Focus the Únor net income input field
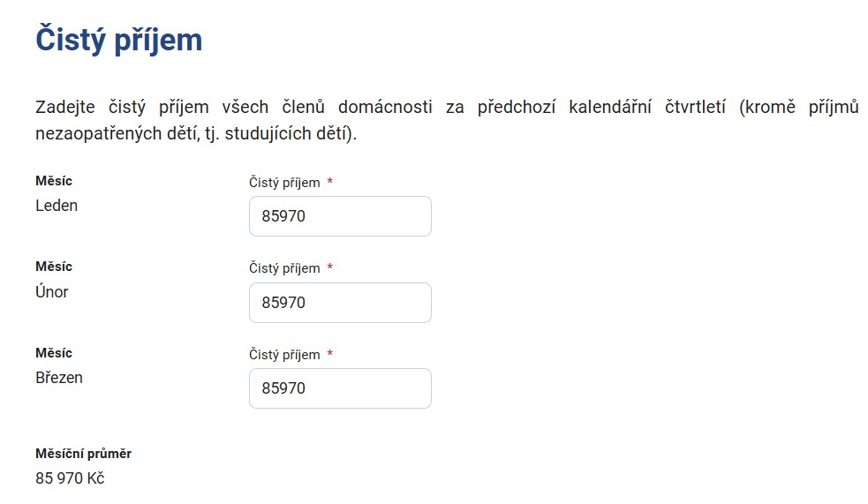This screenshot has width=868, height=504. pos(340,303)
